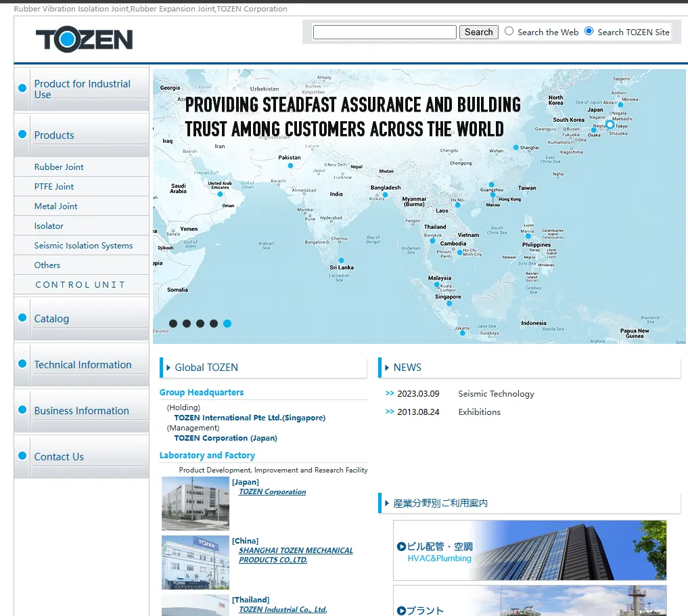Click the Manila dot on the map
This screenshot has height=616, width=688.
[x=528, y=236]
